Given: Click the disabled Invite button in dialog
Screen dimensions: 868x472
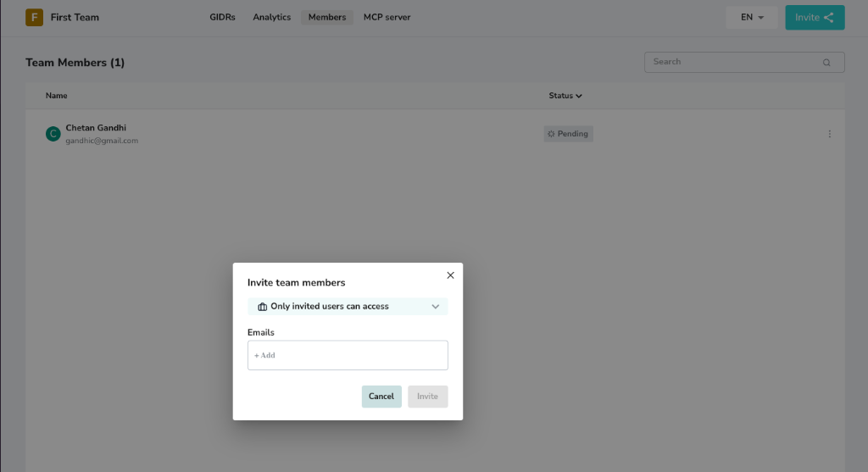Looking at the screenshot, I should tap(427, 397).
